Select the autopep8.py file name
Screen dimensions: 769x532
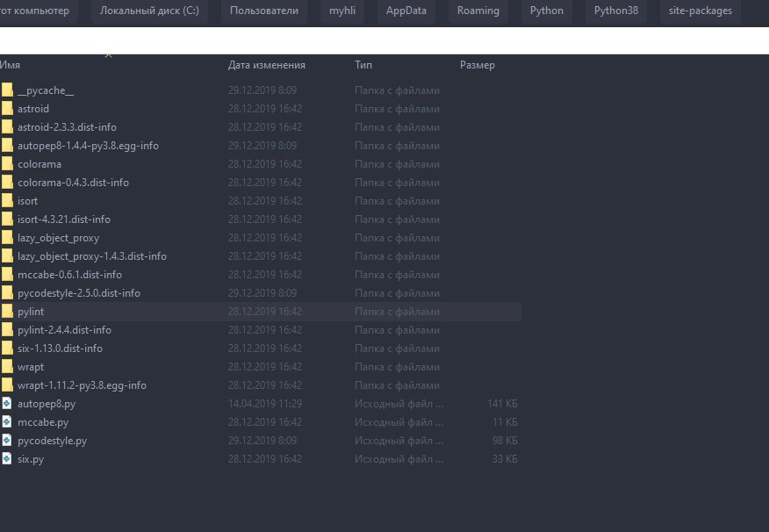coord(47,404)
